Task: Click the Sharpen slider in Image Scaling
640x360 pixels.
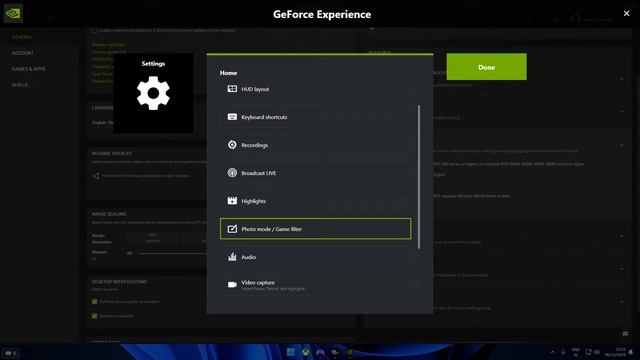Action: 171,253
